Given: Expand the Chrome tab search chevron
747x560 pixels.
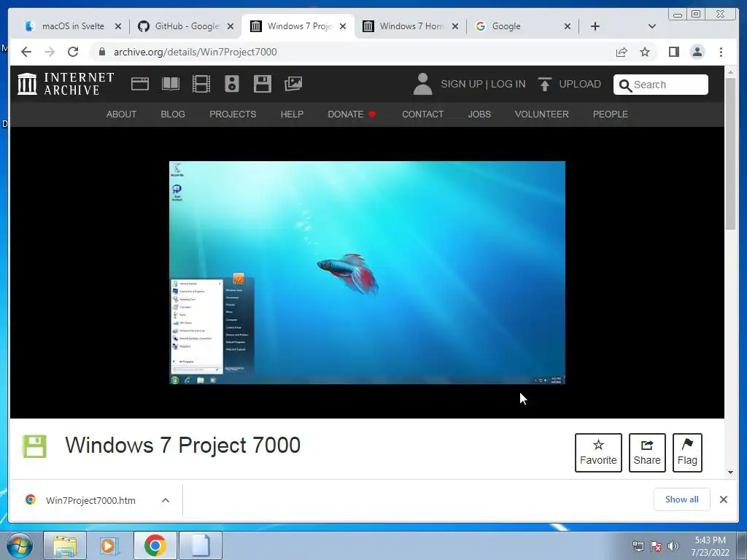Looking at the screenshot, I should click(x=652, y=26).
